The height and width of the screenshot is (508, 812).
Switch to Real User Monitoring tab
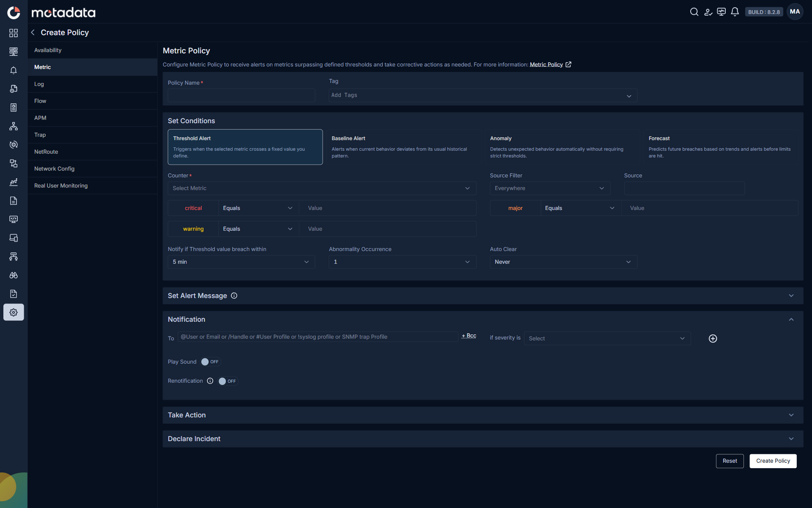tap(93, 186)
